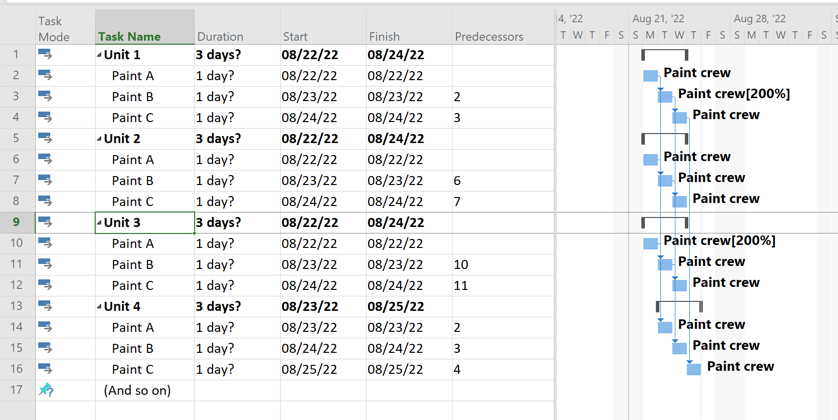The image size is (838, 420).
Task: Click the task mode icon in row 13
Action: pyautogui.click(x=45, y=306)
